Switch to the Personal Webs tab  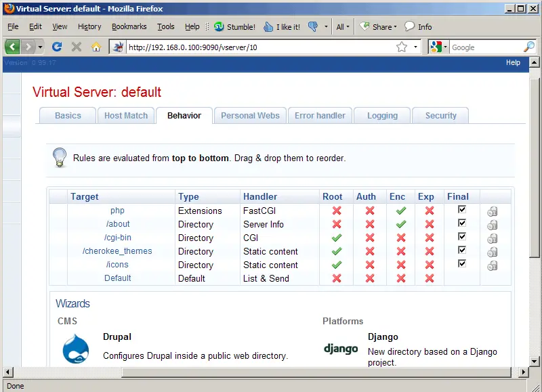(250, 115)
